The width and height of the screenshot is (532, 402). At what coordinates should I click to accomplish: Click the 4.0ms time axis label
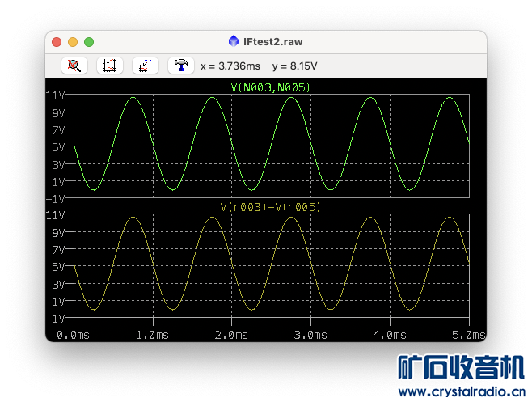click(390, 336)
